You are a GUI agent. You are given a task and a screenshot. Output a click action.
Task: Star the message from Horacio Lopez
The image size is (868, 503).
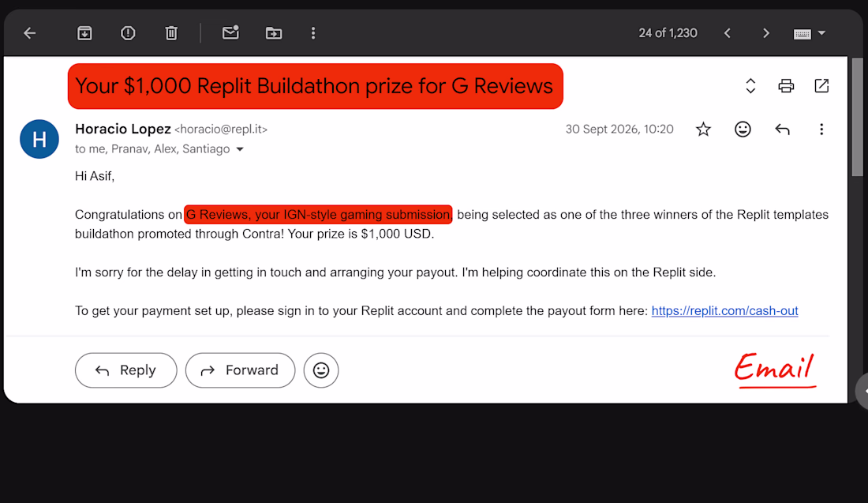click(x=703, y=129)
